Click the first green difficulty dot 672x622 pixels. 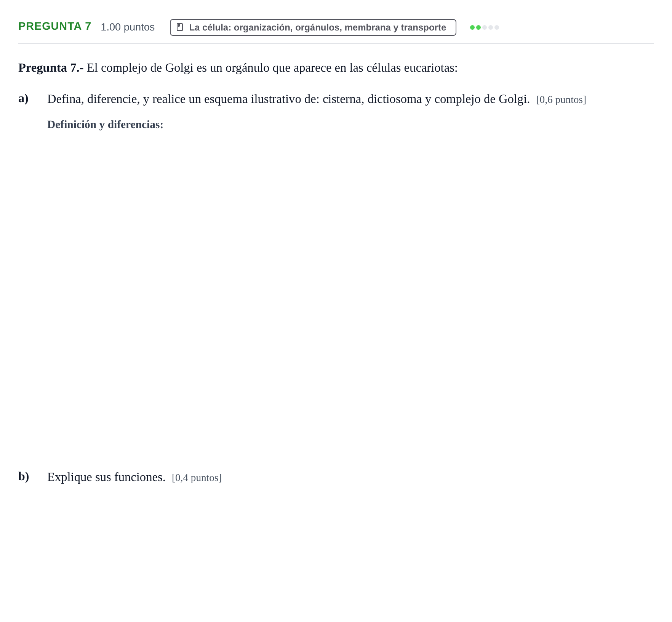click(472, 27)
